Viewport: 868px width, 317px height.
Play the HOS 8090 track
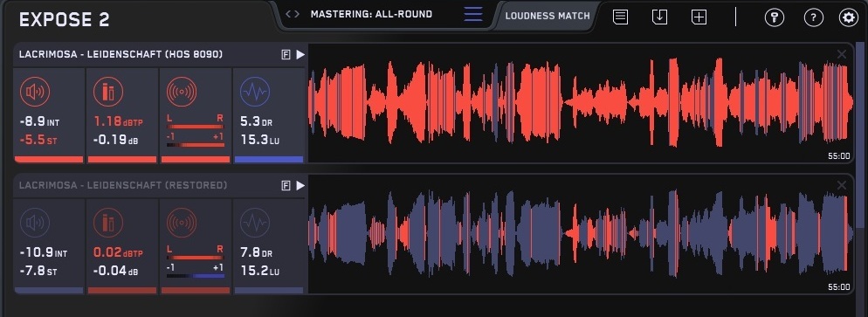coord(300,54)
